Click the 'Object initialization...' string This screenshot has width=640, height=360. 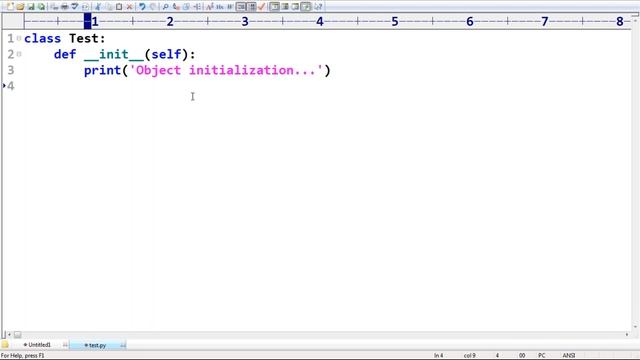click(226, 70)
